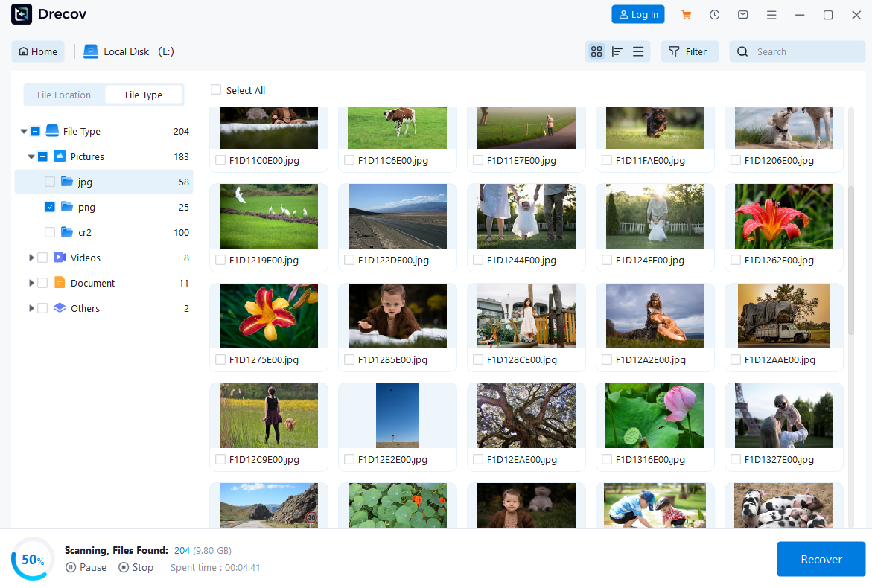Check the Select All checkbox

pyautogui.click(x=216, y=90)
